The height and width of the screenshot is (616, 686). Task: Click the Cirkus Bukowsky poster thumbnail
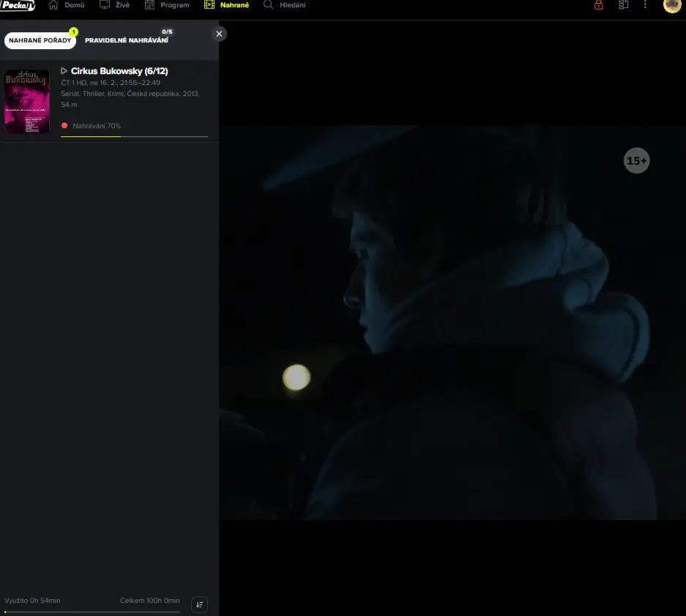[x=27, y=101]
